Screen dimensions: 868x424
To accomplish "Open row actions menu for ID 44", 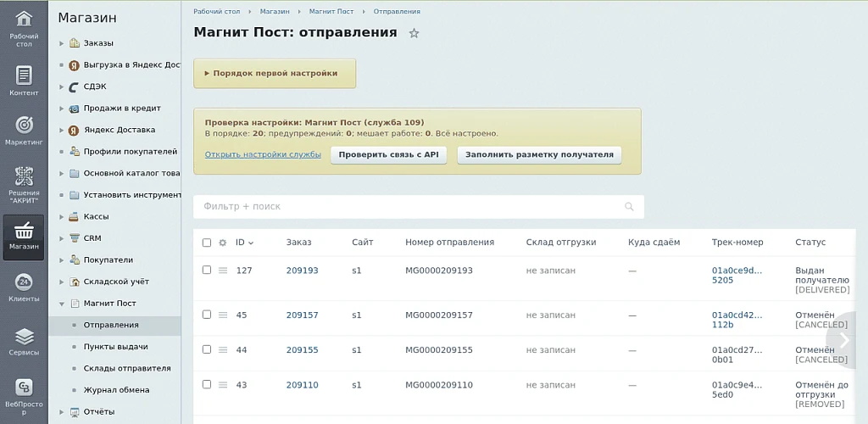I will coord(223,350).
